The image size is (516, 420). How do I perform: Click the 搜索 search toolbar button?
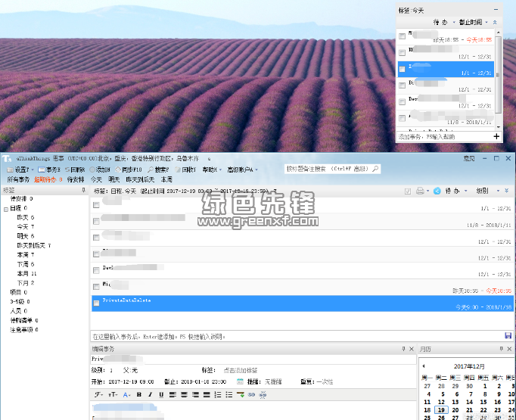tap(158, 170)
